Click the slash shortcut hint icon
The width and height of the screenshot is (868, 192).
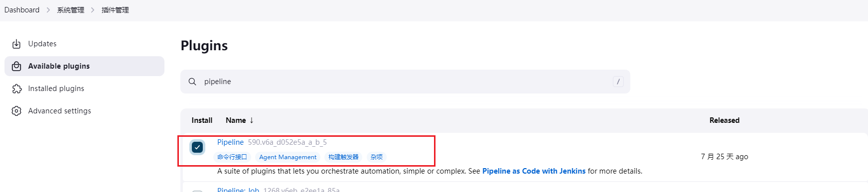(x=618, y=82)
